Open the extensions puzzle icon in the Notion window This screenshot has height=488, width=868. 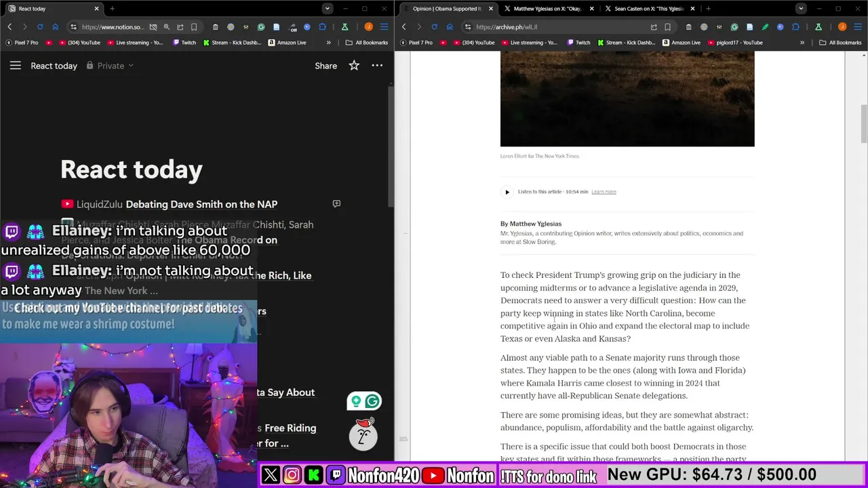click(x=322, y=27)
